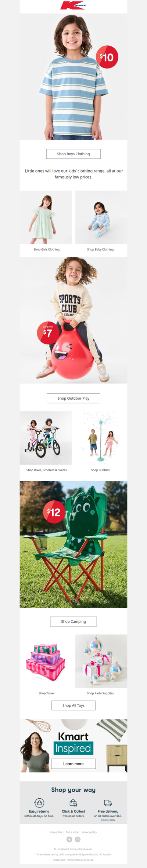Click the Shop Outdoor Play button
The image size is (147, 868).
[x=73, y=398]
